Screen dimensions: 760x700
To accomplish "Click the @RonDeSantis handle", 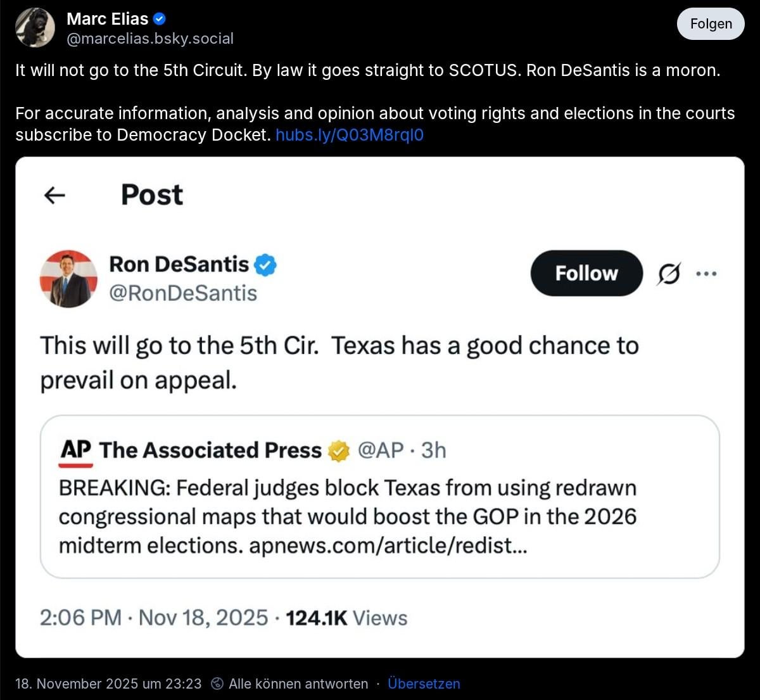I will point(183,293).
